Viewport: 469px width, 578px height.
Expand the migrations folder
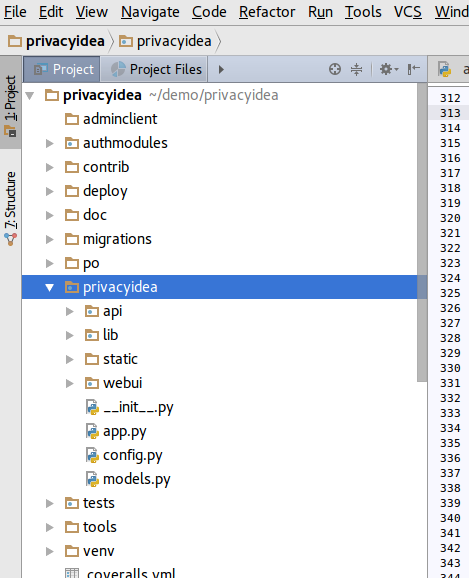coord(49,239)
